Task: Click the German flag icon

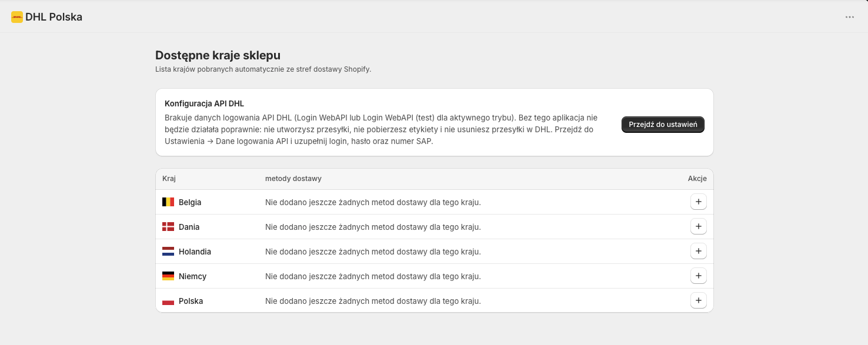Action: tap(168, 276)
